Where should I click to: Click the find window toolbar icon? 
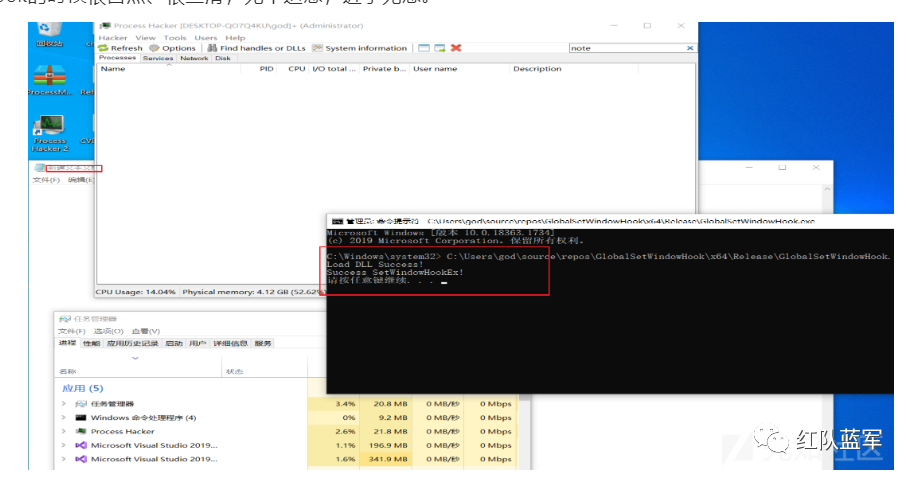tap(424, 48)
